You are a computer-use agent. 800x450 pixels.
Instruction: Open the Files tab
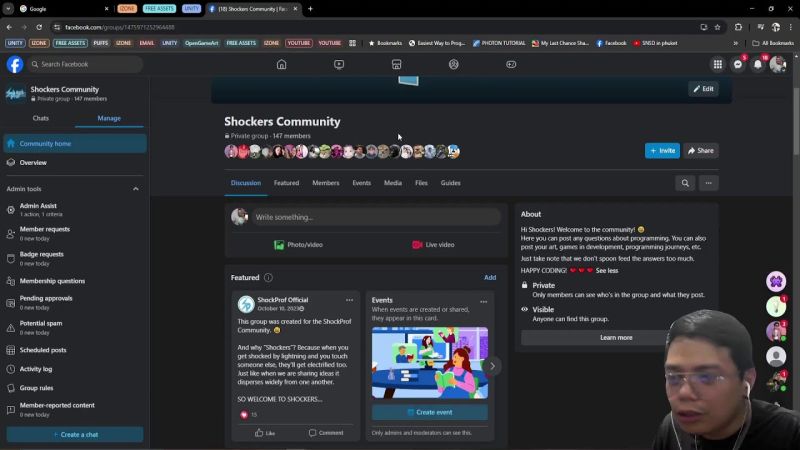(x=421, y=183)
